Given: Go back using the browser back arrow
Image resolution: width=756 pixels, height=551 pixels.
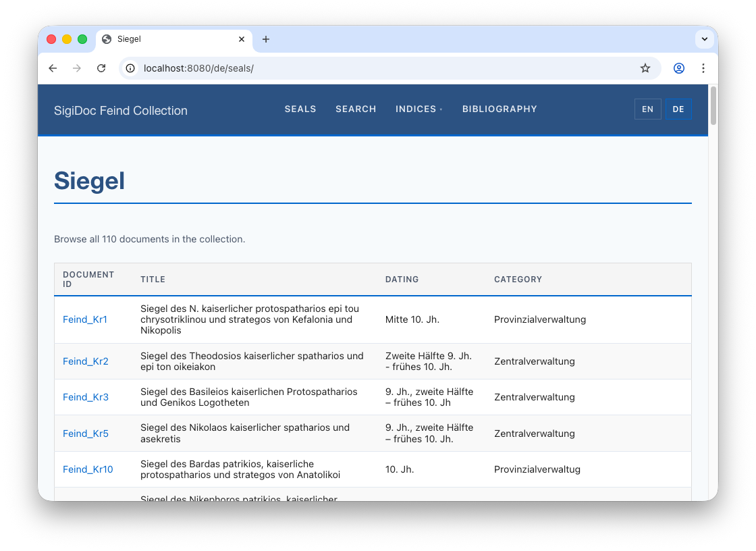Looking at the screenshot, I should click(53, 68).
